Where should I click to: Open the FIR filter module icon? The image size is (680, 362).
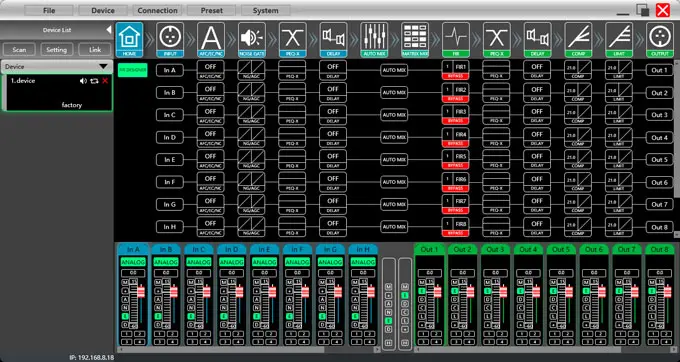click(x=456, y=39)
